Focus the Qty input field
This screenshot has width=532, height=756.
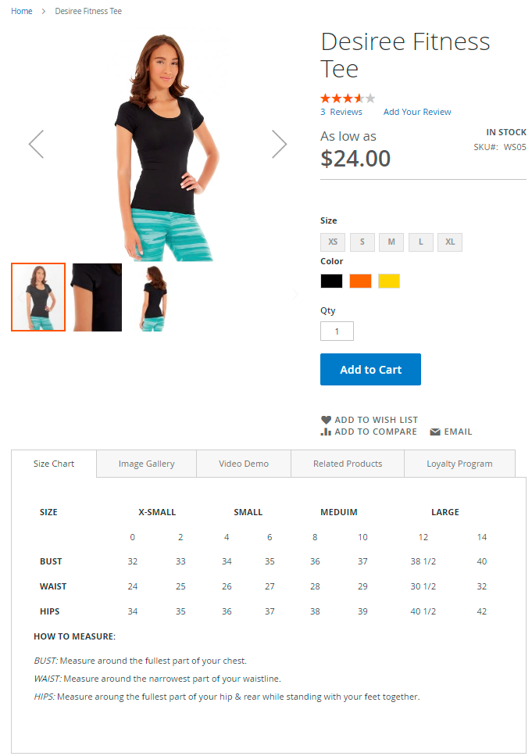pos(337,331)
